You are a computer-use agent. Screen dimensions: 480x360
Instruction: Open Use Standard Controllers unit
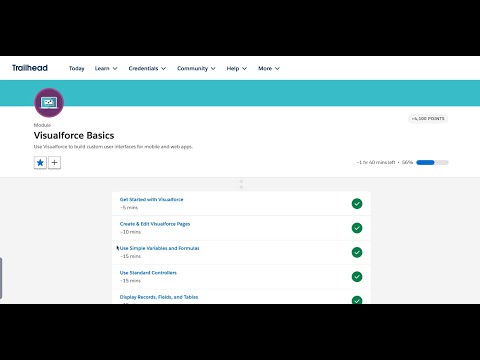148,273
